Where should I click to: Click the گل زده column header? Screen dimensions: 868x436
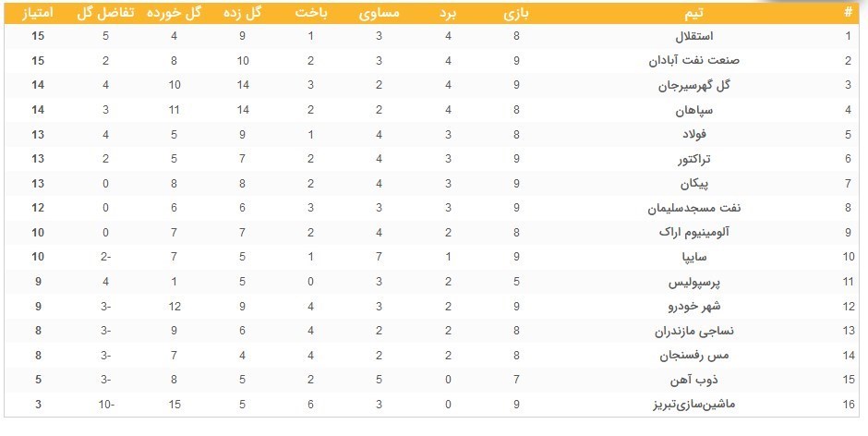pyautogui.click(x=242, y=12)
